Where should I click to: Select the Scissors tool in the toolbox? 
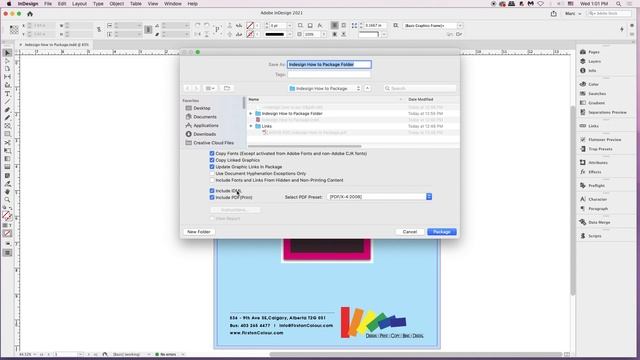[x=7, y=142]
